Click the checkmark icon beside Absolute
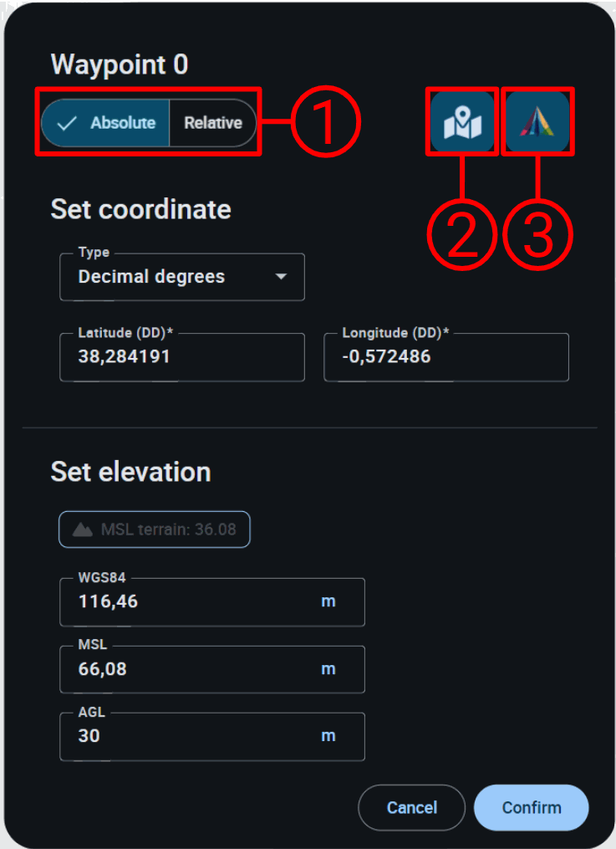 coord(67,123)
